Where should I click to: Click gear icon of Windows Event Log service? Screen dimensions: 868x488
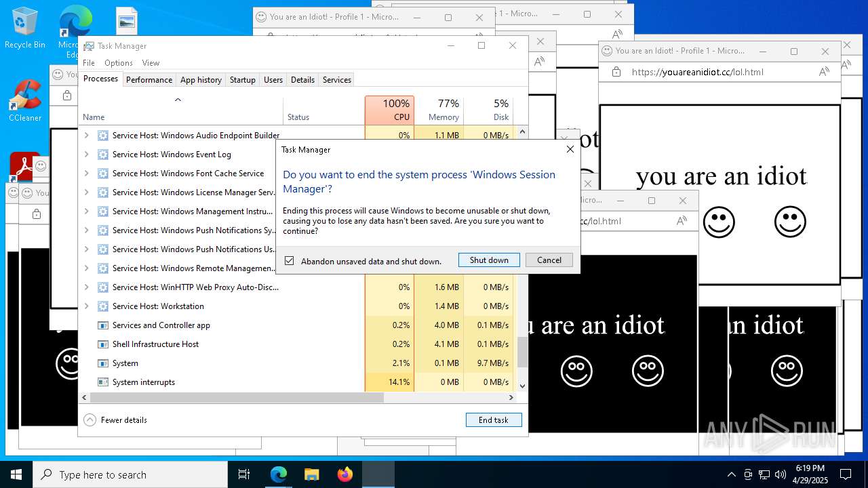(103, 155)
